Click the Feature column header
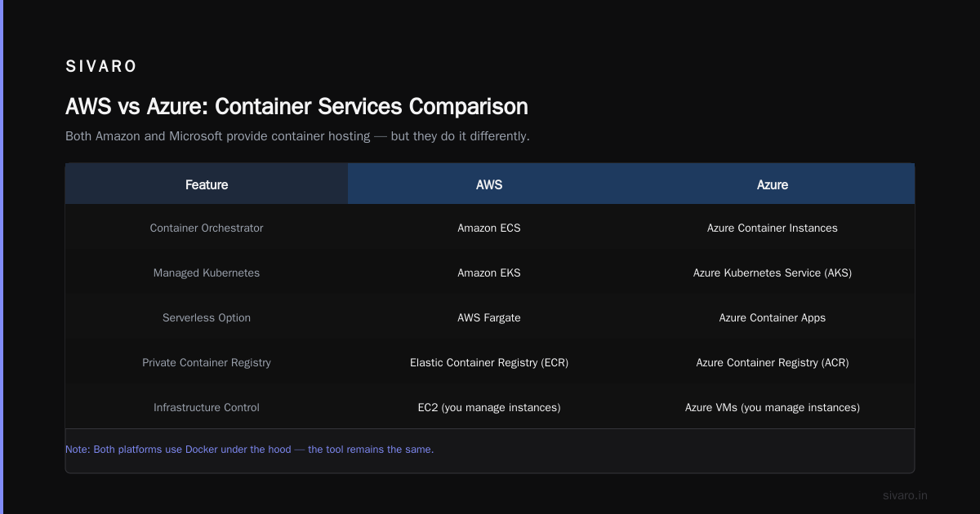Viewport: 980px width, 514px height. tap(207, 184)
